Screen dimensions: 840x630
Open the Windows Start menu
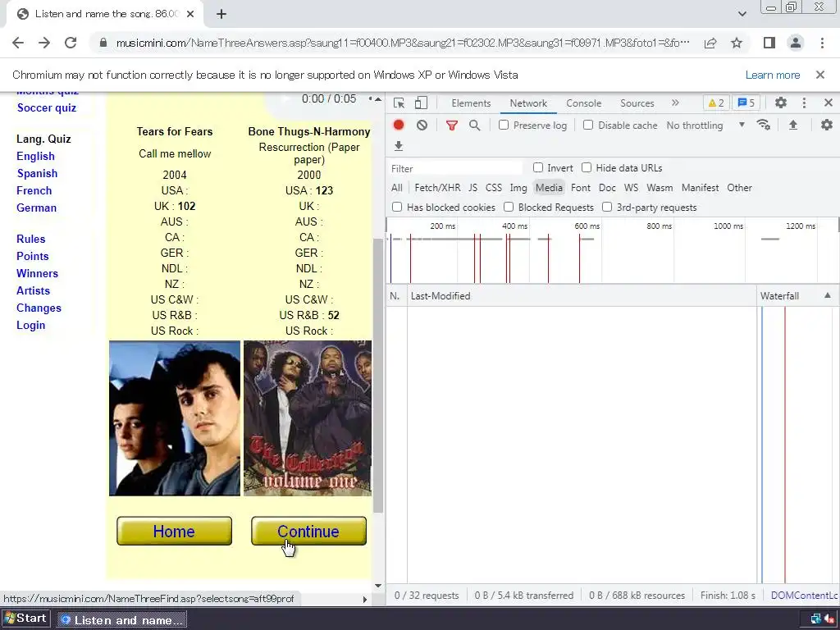point(25,619)
